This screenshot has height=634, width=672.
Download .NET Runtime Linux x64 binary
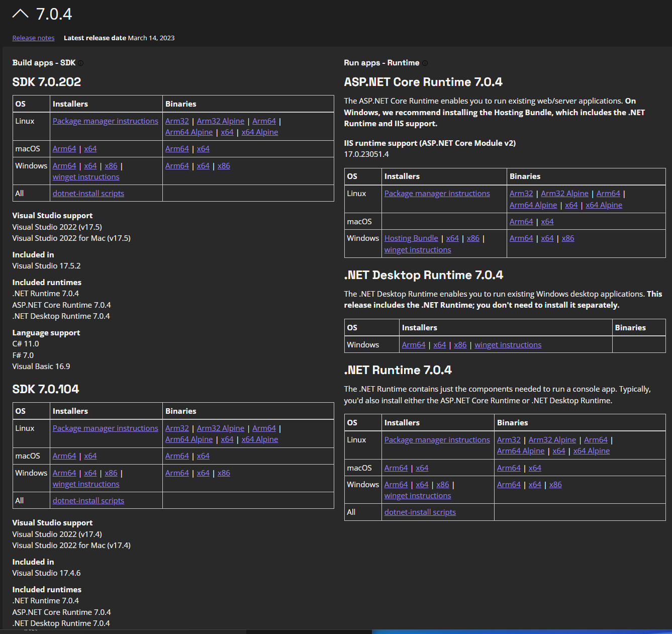click(x=559, y=451)
